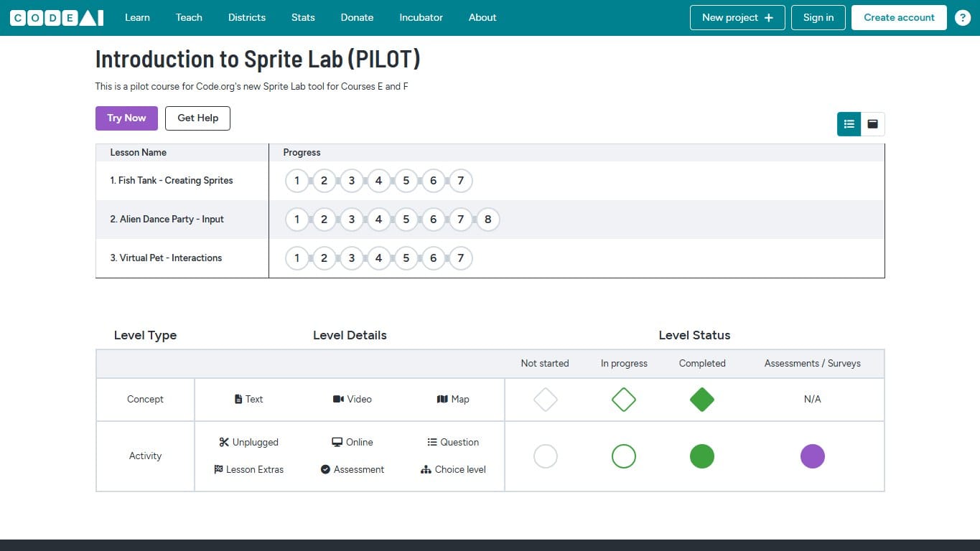Open level 1 of Alien Dance Party
This screenshot has width=980, height=551.
point(297,220)
